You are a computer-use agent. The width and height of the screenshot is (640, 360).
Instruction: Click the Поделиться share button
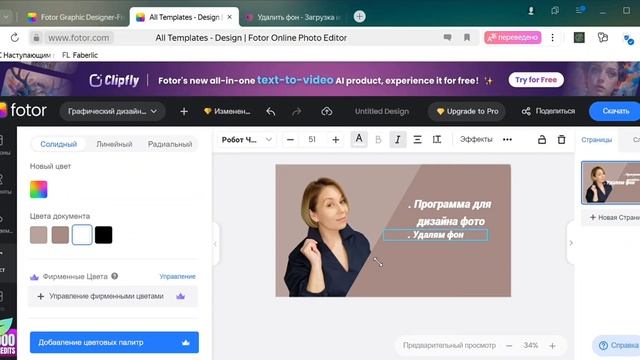tap(548, 111)
